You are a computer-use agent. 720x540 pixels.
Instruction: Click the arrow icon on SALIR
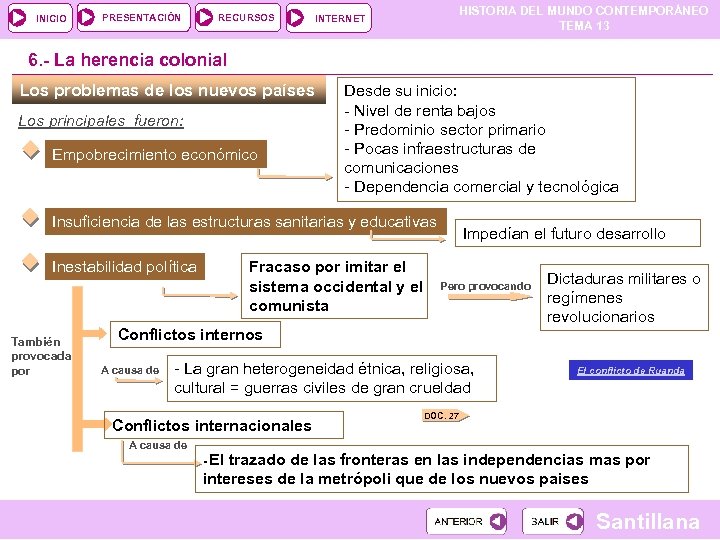coord(574,521)
